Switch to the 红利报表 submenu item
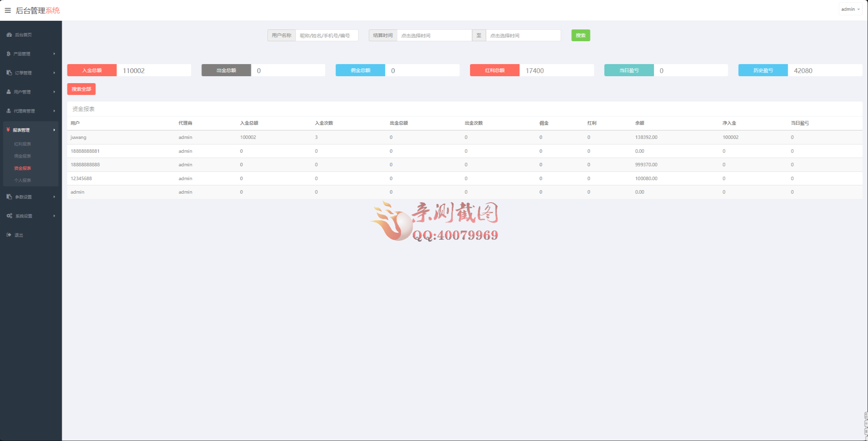 pyautogui.click(x=23, y=144)
